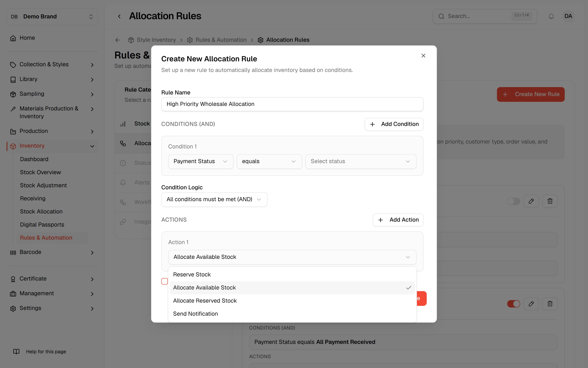Click the Help book icon

(x=16, y=351)
